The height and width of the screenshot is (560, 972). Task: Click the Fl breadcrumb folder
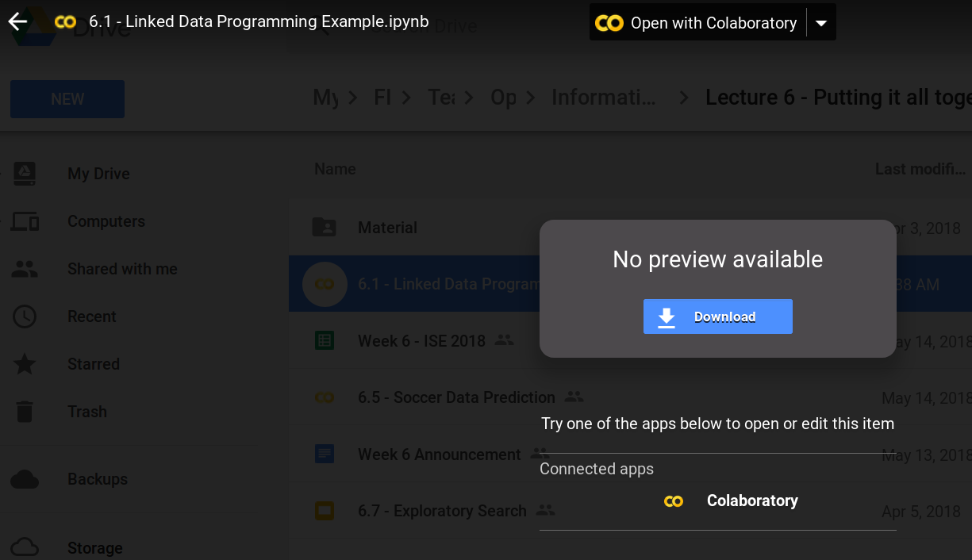coord(382,98)
